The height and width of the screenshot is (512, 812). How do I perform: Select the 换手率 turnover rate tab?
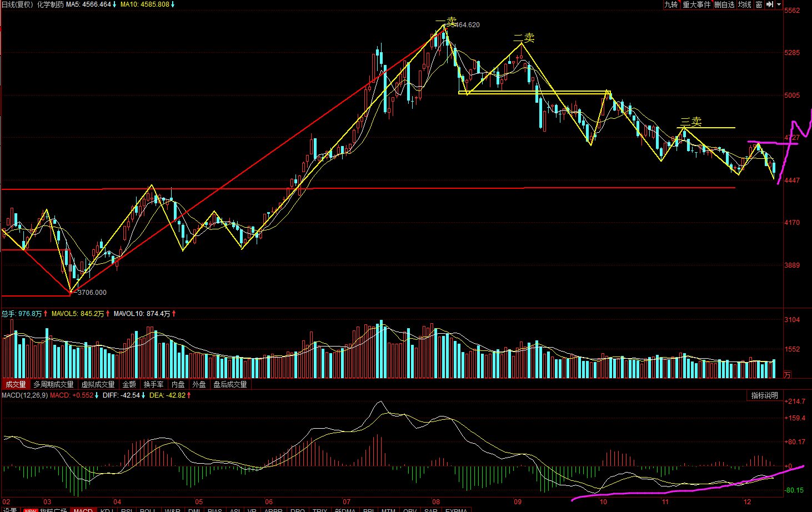[x=153, y=384]
